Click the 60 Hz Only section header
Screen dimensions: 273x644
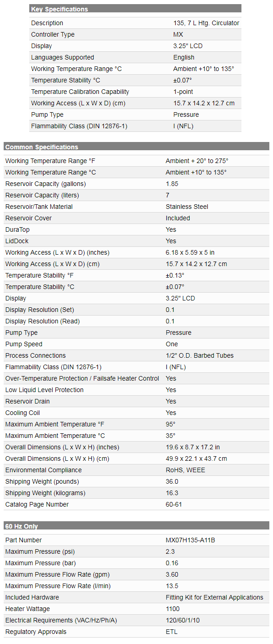pyautogui.click(x=136, y=526)
